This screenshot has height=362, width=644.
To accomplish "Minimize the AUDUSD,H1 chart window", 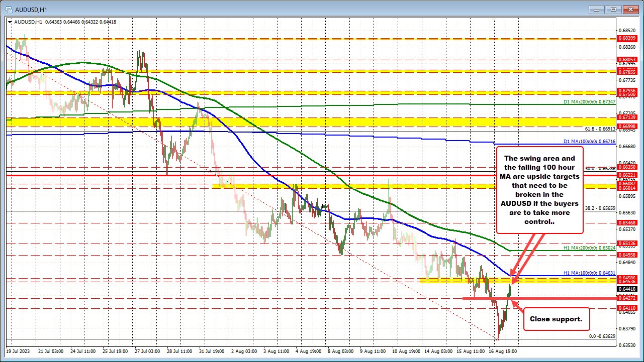I will pyautogui.click(x=595, y=9).
